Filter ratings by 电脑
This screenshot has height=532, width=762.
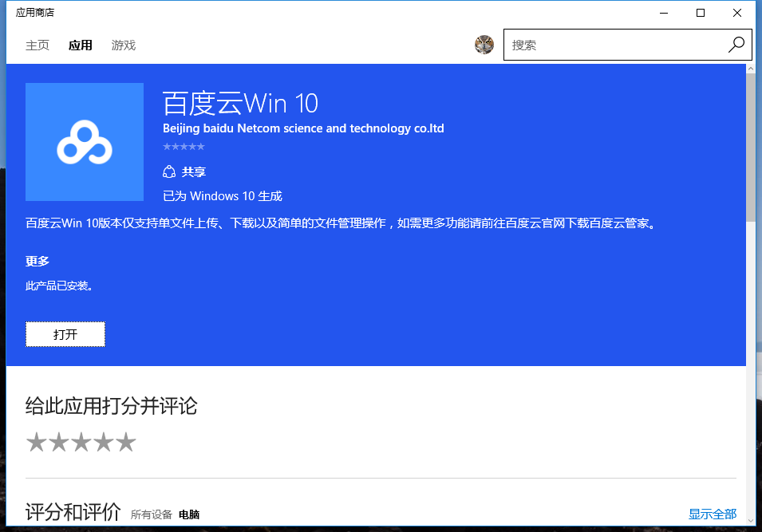[x=189, y=514]
